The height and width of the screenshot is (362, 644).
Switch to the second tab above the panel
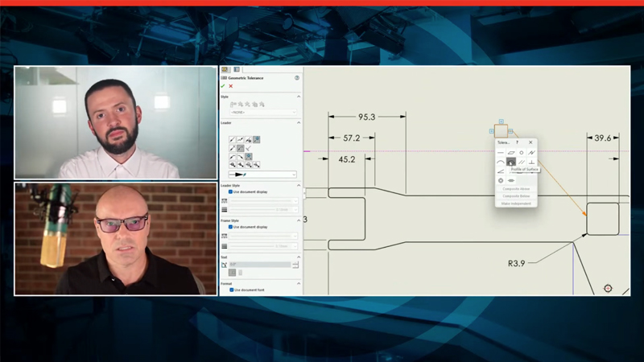tap(237, 70)
